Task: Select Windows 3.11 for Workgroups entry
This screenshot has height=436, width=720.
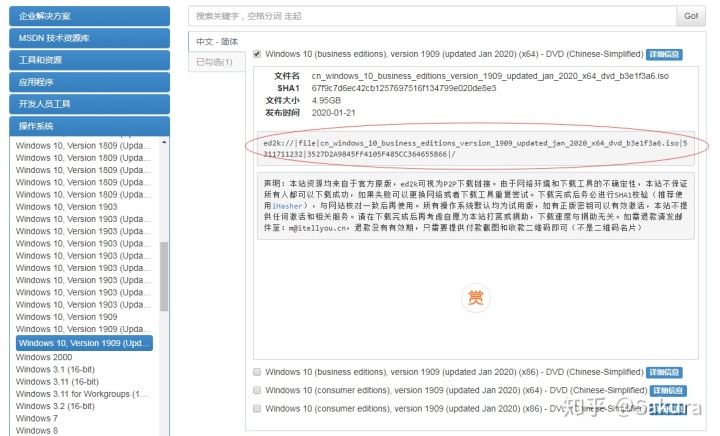Action: (82, 394)
